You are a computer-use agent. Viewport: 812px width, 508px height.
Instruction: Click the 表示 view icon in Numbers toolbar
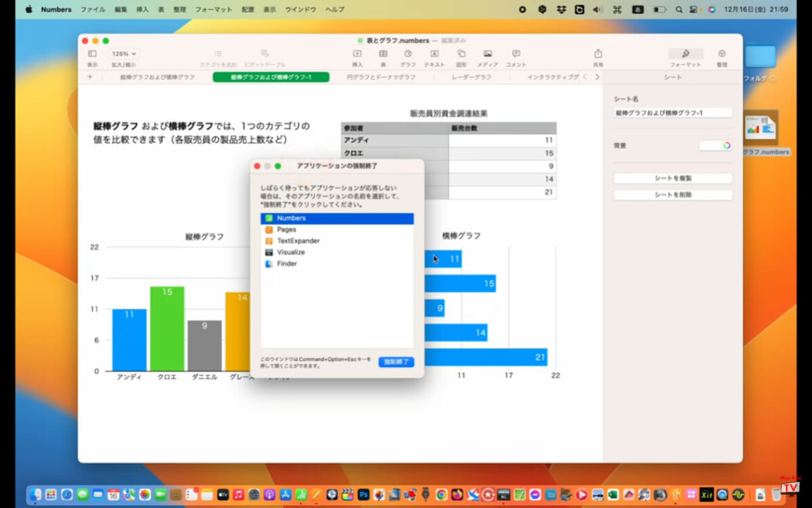click(92, 54)
